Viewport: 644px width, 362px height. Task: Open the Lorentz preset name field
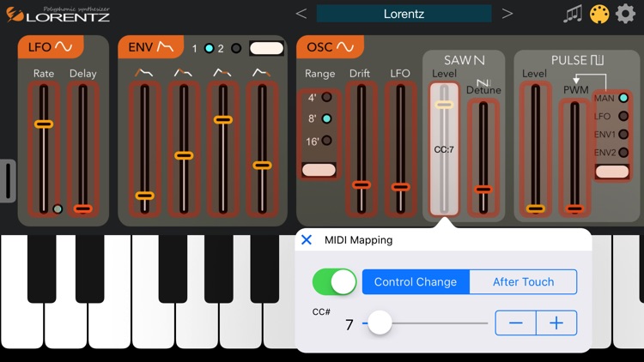click(x=404, y=14)
